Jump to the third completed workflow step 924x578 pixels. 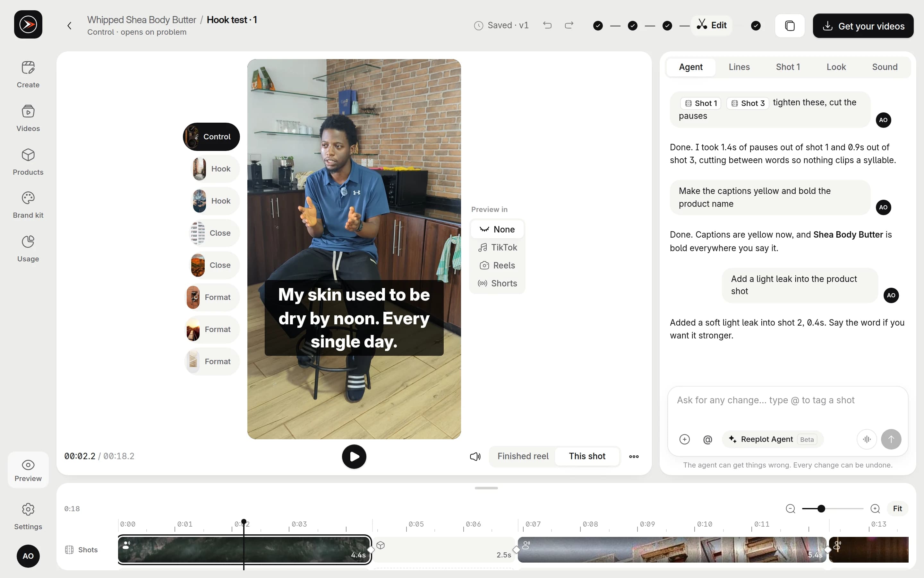tap(667, 26)
